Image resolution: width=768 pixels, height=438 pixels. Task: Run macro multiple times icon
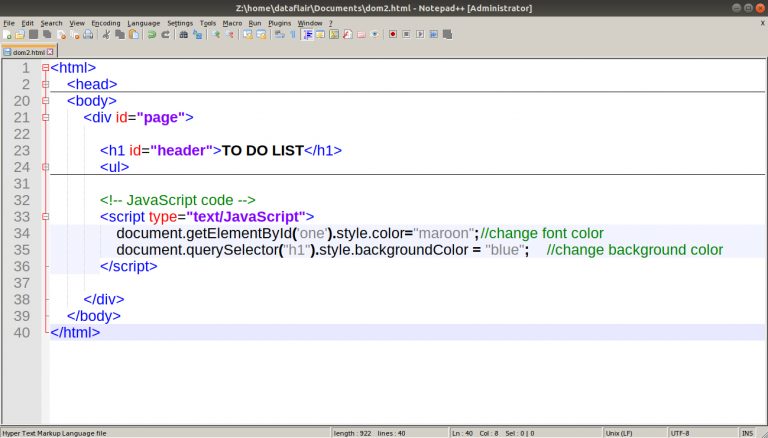coord(433,34)
